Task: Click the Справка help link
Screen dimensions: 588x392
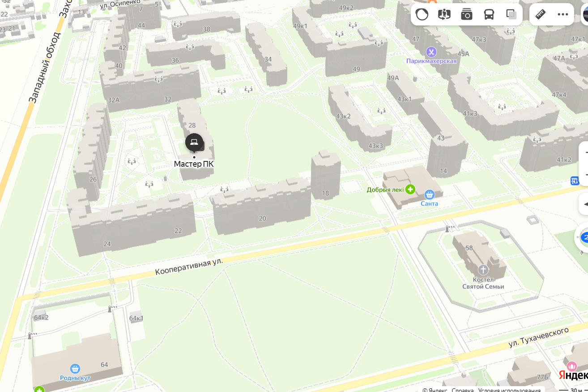Action: [x=462, y=389]
